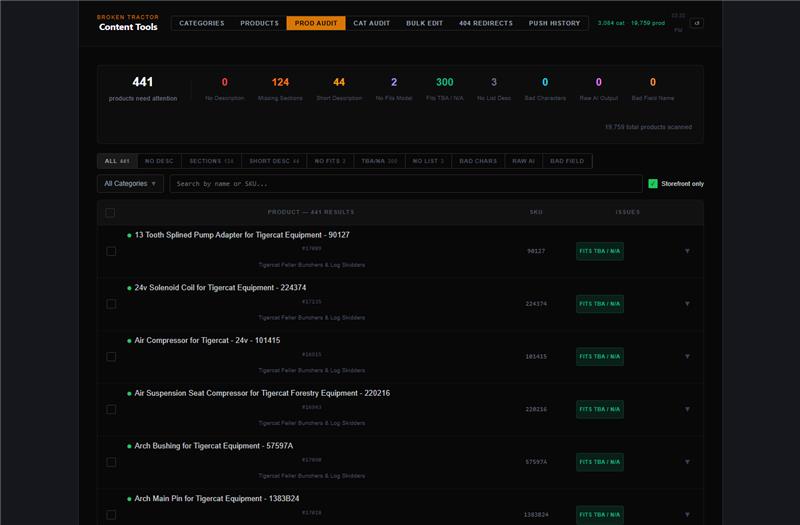800x525 pixels.
Task: Uncheck the Storefront only checkbox
Action: point(653,184)
